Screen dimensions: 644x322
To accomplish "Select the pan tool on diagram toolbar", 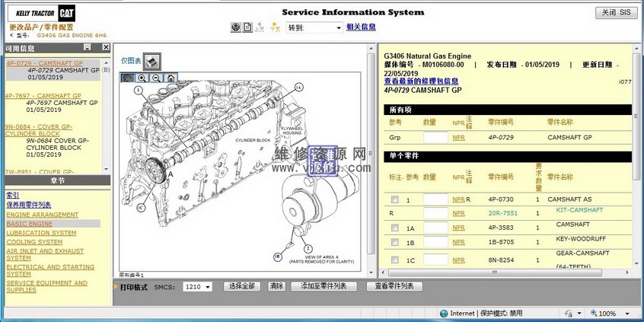I will [128, 78].
